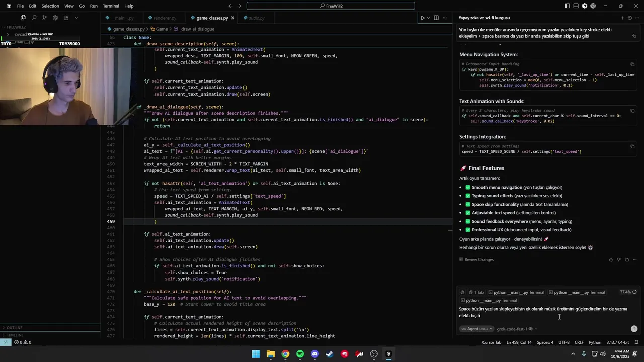This screenshot has width=644, height=362.
Task: Click the Game class breadcrumb
Action: pos(159,29)
